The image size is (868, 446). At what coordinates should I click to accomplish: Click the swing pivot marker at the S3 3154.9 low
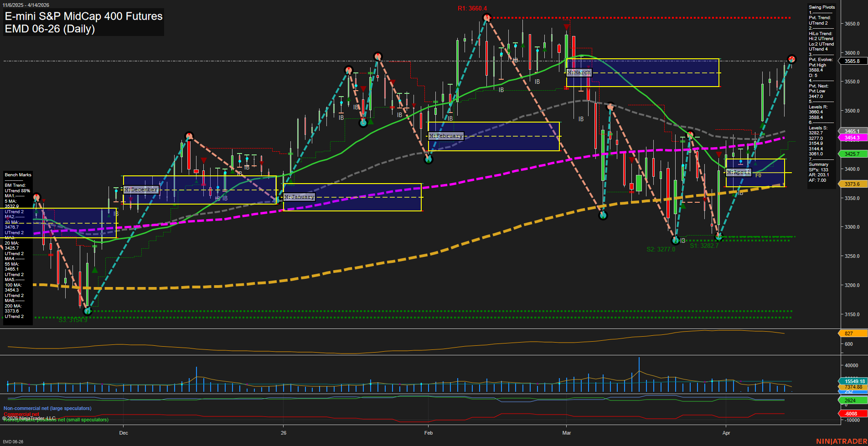[87, 311]
